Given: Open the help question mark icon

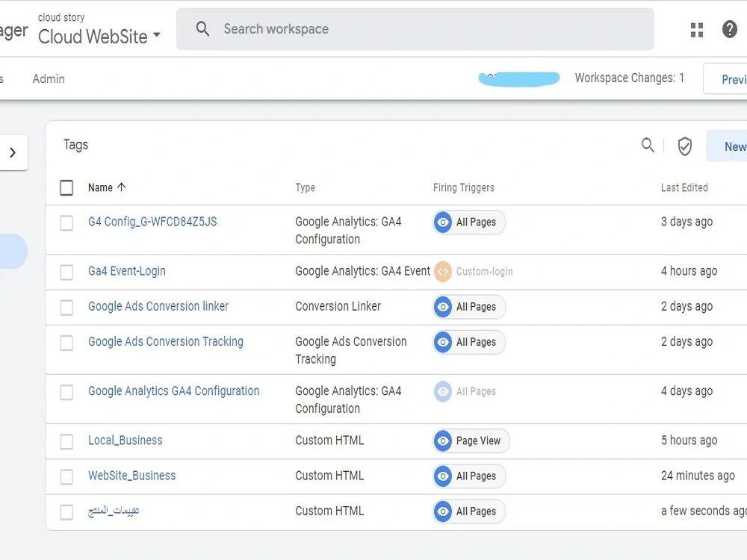Looking at the screenshot, I should tap(729, 30).
